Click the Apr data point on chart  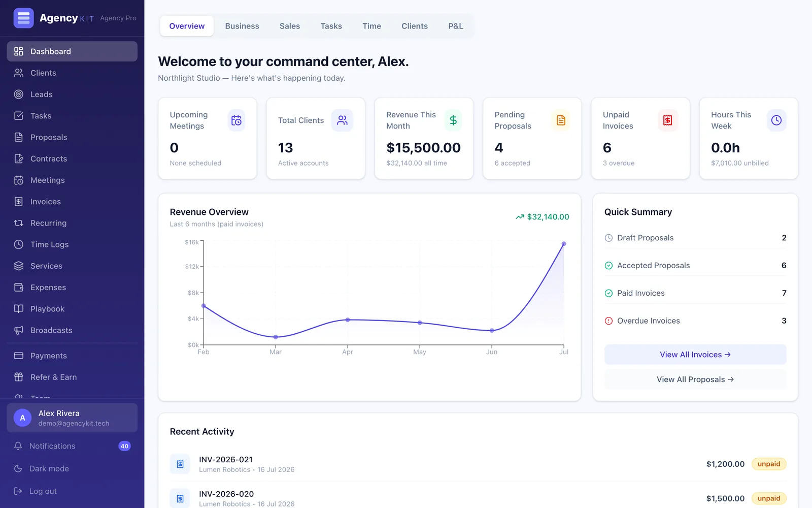pyautogui.click(x=348, y=320)
